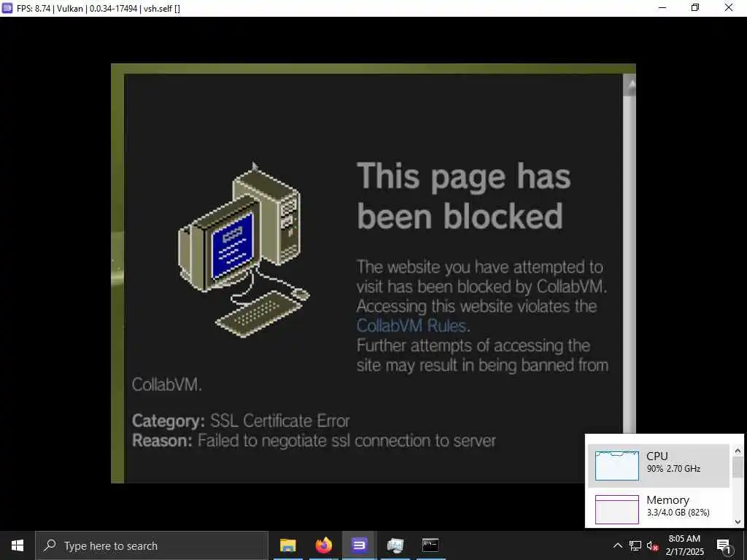This screenshot has height=560, width=747.
Task: Click the blocked page scroll-up arrow
Action: pos(630,85)
